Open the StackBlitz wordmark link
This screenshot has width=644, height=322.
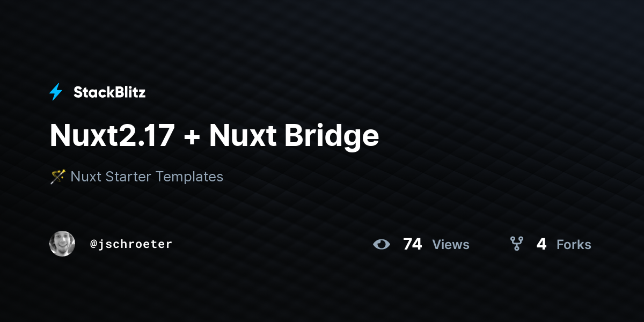coord(109,92)
